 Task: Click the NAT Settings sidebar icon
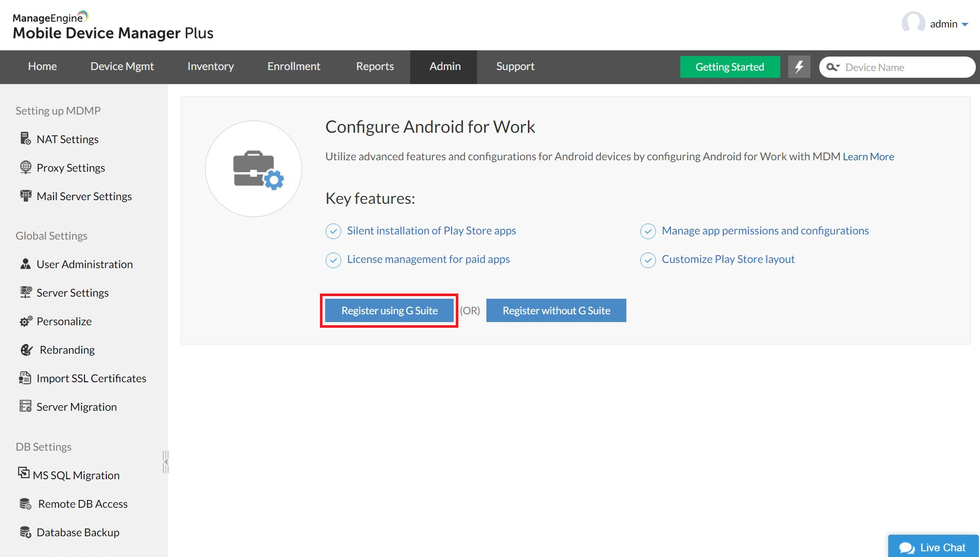point(25,138)
